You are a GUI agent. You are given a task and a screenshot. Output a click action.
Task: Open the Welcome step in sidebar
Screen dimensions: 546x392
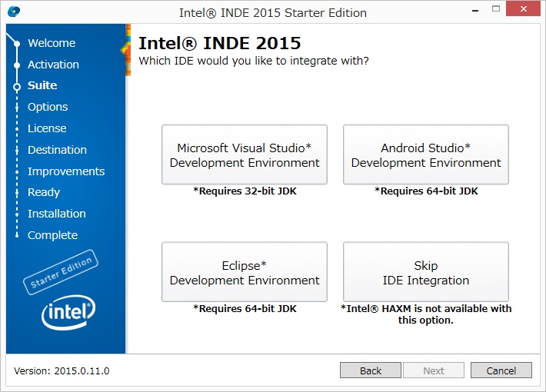point(52,43)
